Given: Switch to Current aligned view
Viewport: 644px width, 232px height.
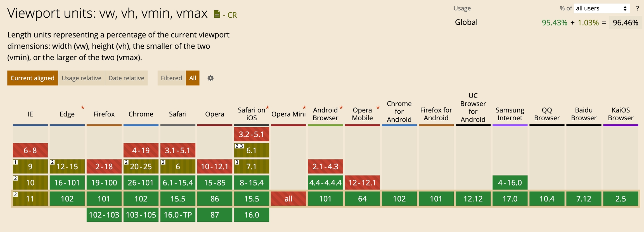Looking at the screenshot, I should tap(32, 78).
